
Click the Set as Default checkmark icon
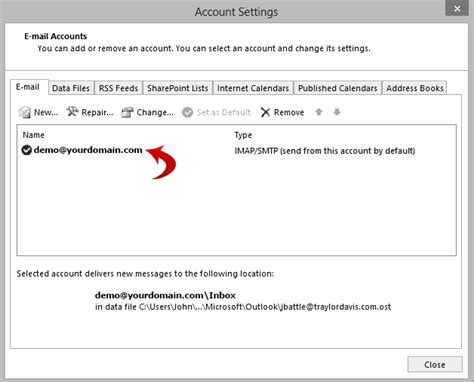187,112
